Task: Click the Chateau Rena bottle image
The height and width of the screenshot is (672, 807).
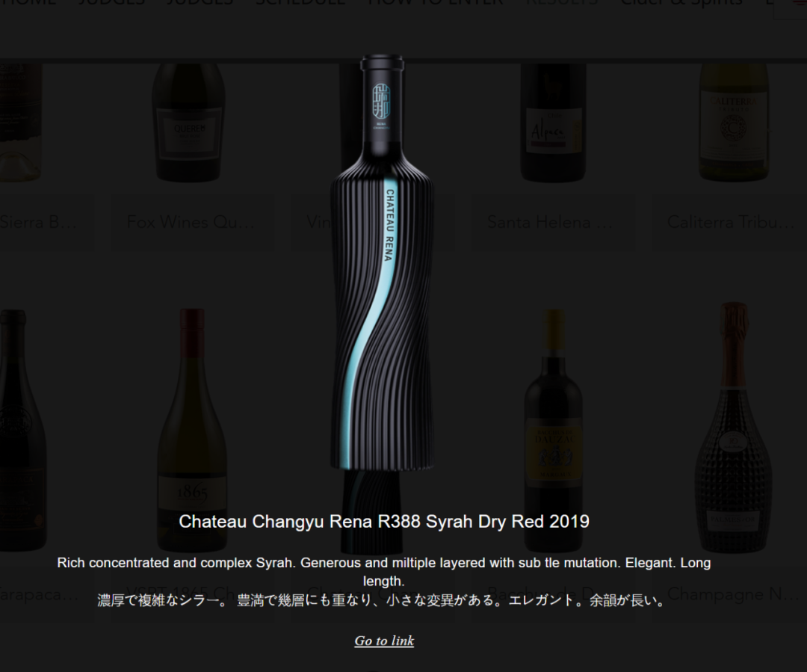Action: (x=383, y=262)
